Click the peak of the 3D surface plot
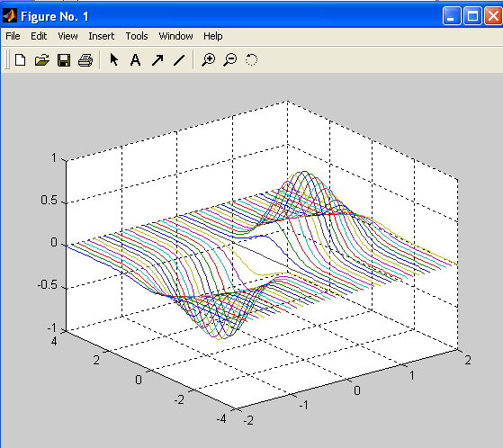The image size is (503, 448). [x=304, y=173]
